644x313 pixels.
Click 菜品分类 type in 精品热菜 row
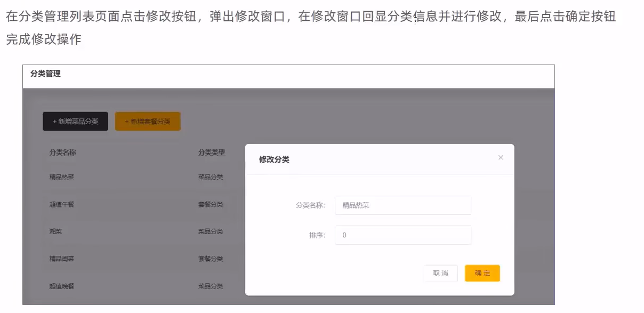211,177
